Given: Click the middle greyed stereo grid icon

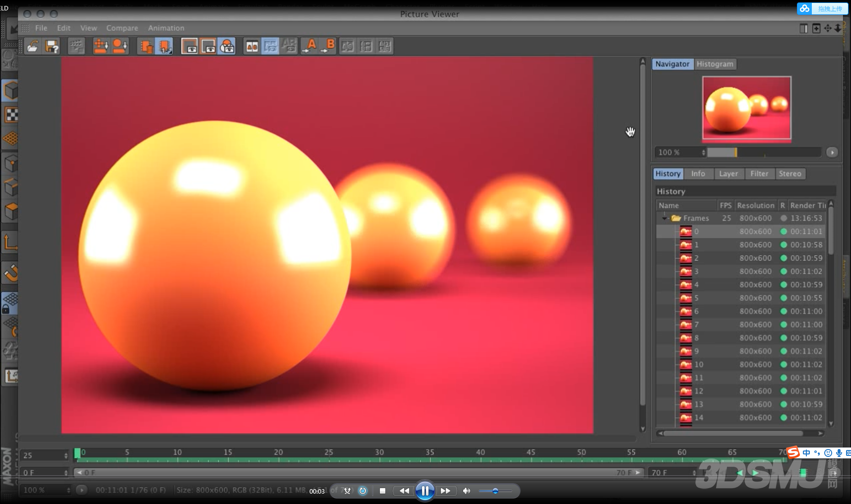Looking at the screenshot, I should click(366, 46).
